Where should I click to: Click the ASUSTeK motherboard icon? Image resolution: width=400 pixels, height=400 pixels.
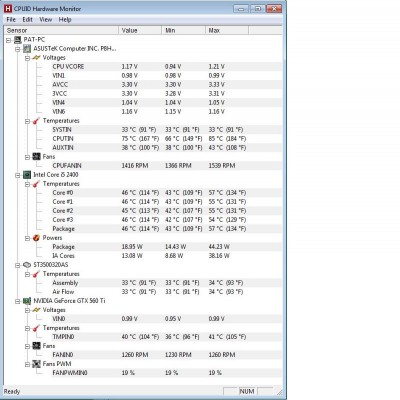coord(27,49)
